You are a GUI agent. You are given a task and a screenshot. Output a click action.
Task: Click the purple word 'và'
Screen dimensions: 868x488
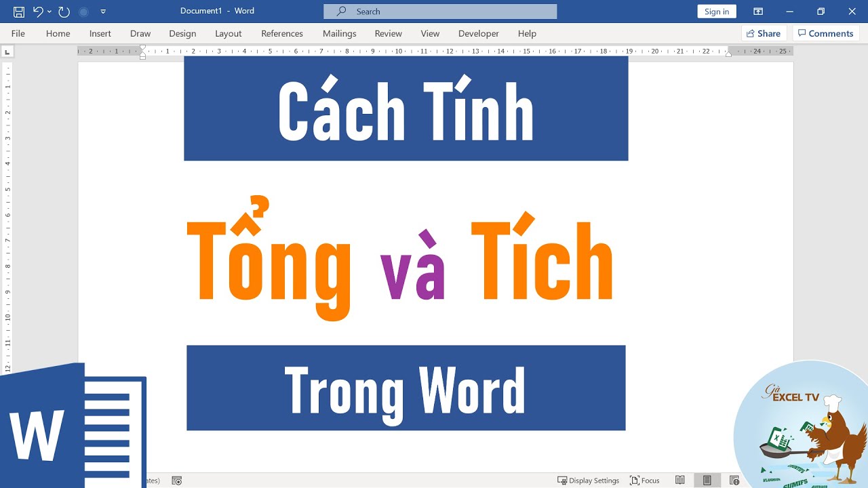[412, 266]
